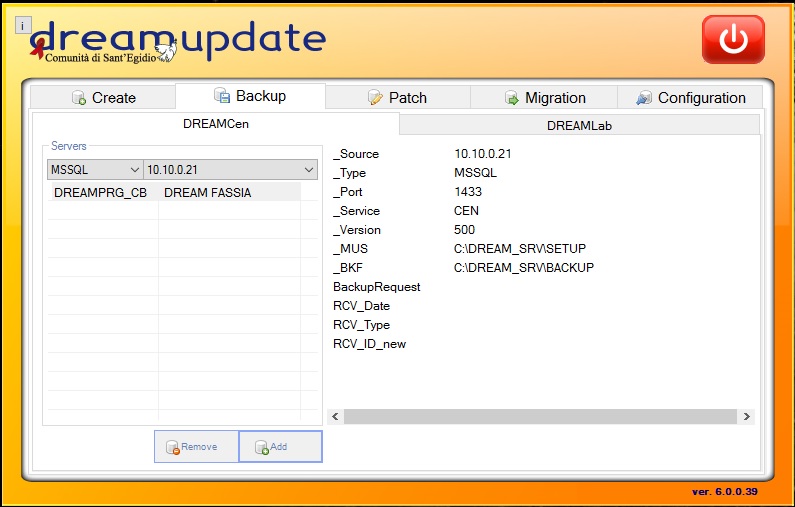The height and width of the screenshot is (507, 795).
Task: Click the dreamupdate logo
Action: (x=177, y=41)
